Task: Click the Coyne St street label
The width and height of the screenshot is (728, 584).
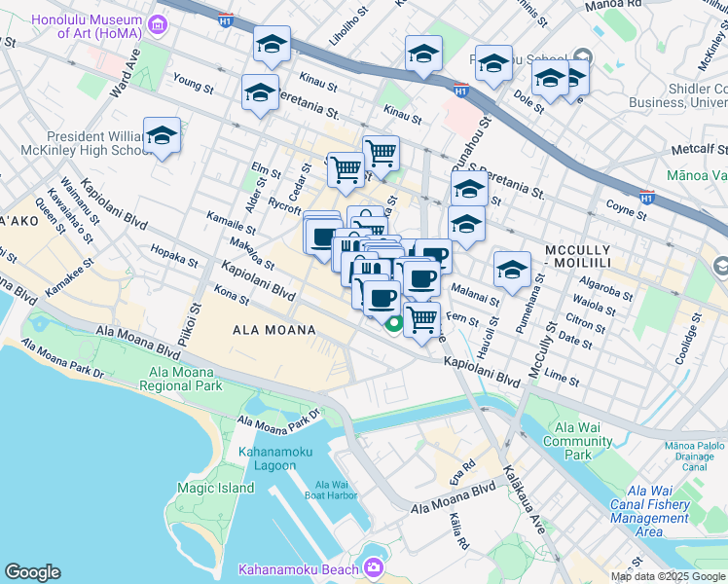Action: click(x=627, y=210)
